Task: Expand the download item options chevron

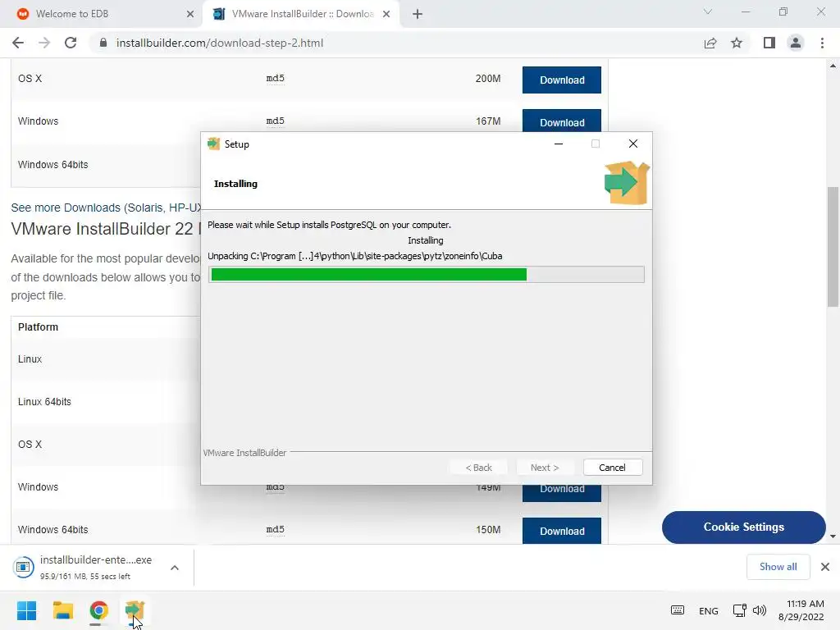Action: [x=175, y=568]
